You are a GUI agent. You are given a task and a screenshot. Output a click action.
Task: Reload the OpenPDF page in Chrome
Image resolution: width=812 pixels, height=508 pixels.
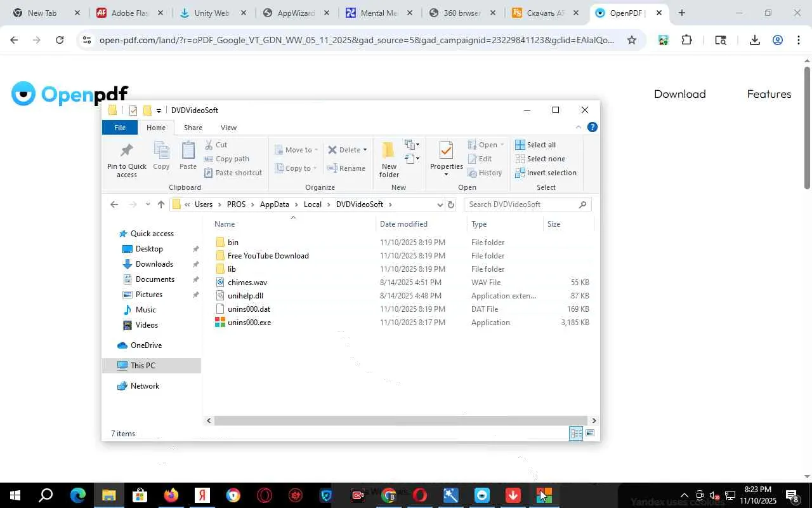click(x=60, y=40)
